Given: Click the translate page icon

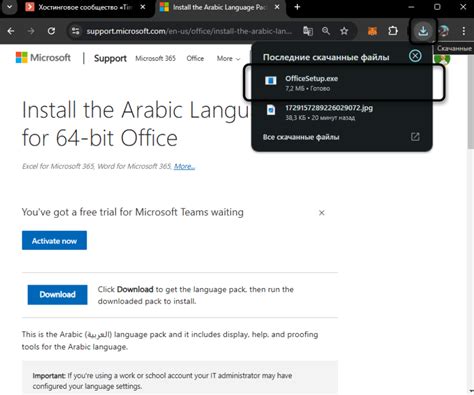Looking at the screenshot, I should pos(308,31).
